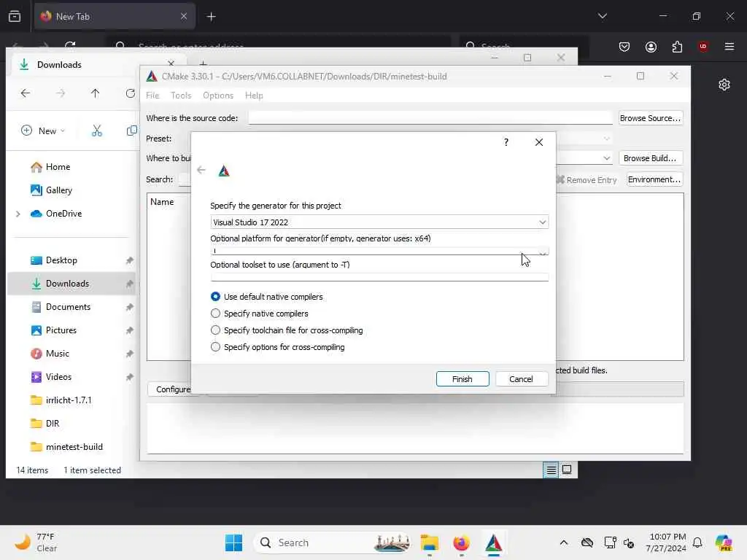Click Cancel in the generator dialog
This screenshot has height=560, width=747.
click(521, 379)
